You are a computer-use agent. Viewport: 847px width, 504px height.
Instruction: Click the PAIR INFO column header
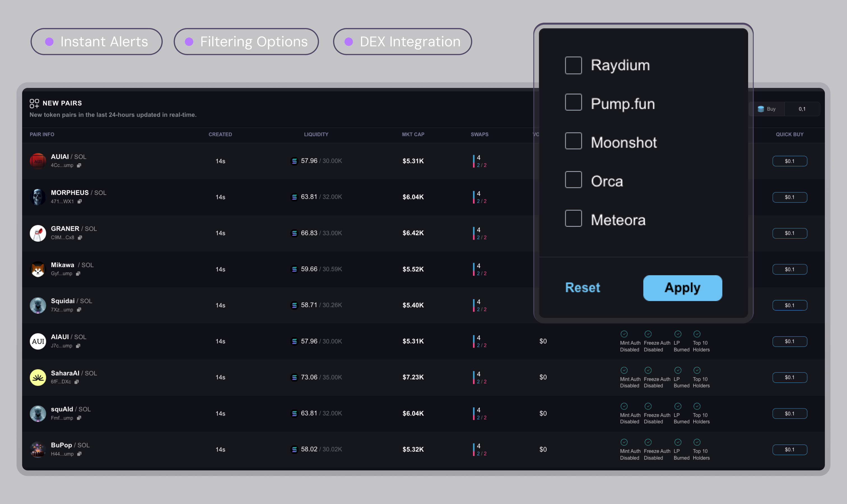click(42, 134)
